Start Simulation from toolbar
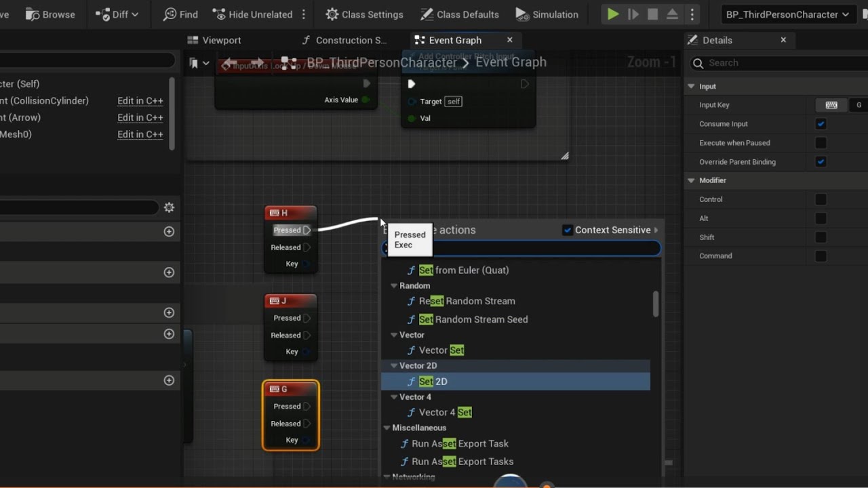Viewport: 868px width, 488px height. pyautogui.click(x=547, y=14)
